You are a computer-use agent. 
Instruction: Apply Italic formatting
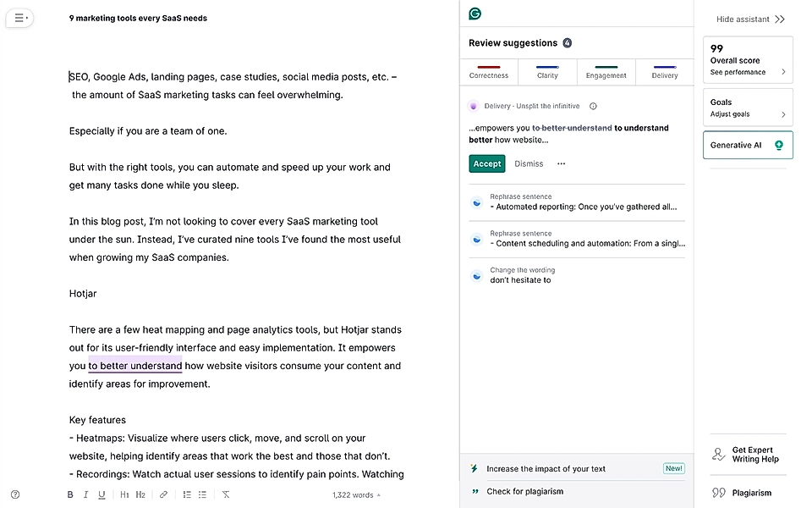click(85, 494)
